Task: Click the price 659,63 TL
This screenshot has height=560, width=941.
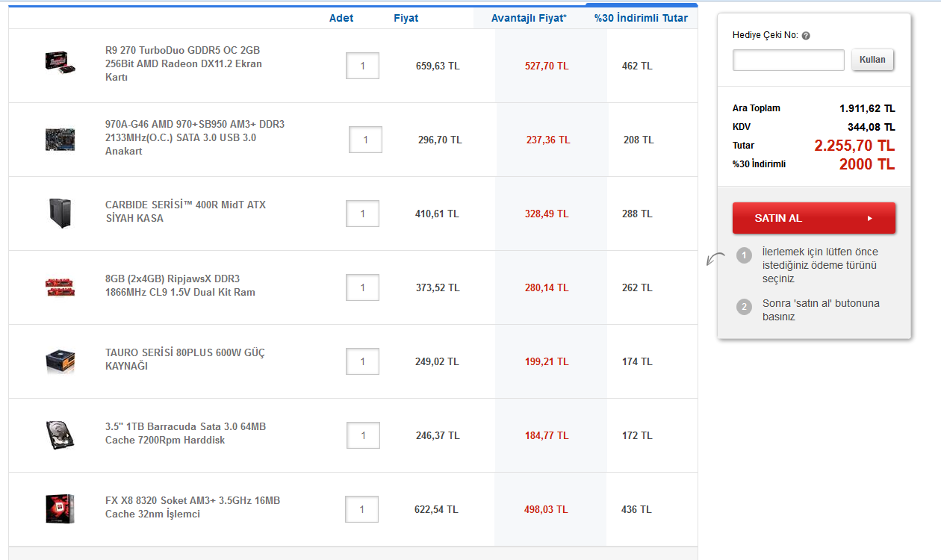Action: [438, 66]
